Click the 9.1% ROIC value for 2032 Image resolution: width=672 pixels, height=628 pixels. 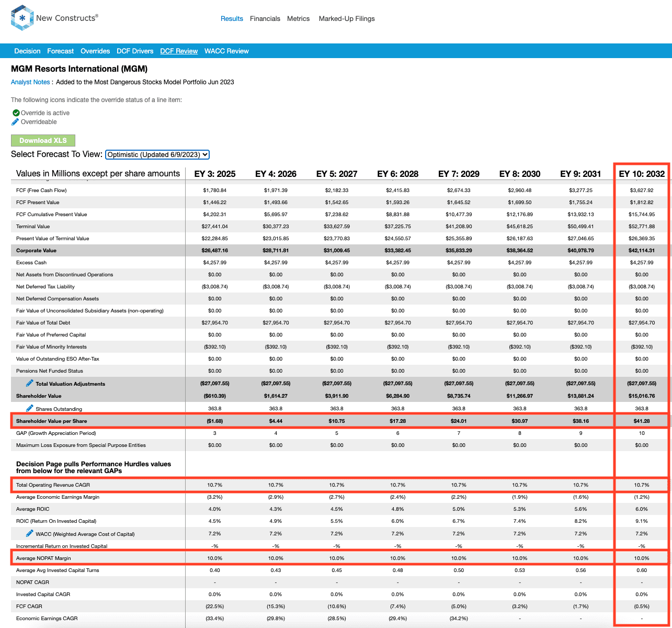(x=642, y=521)
